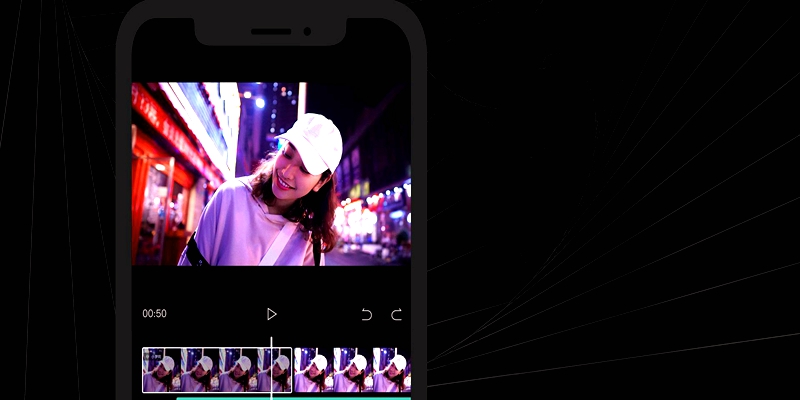This screenshot has width=800, height=400.
Task: Click the right edge handle of selected clip
Action: click(291, 370)
